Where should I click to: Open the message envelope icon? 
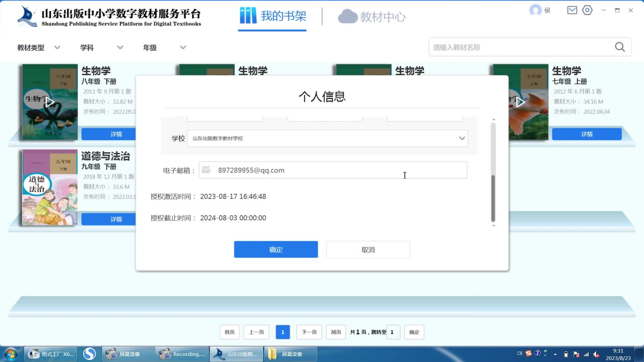click(x=572, y=10)
